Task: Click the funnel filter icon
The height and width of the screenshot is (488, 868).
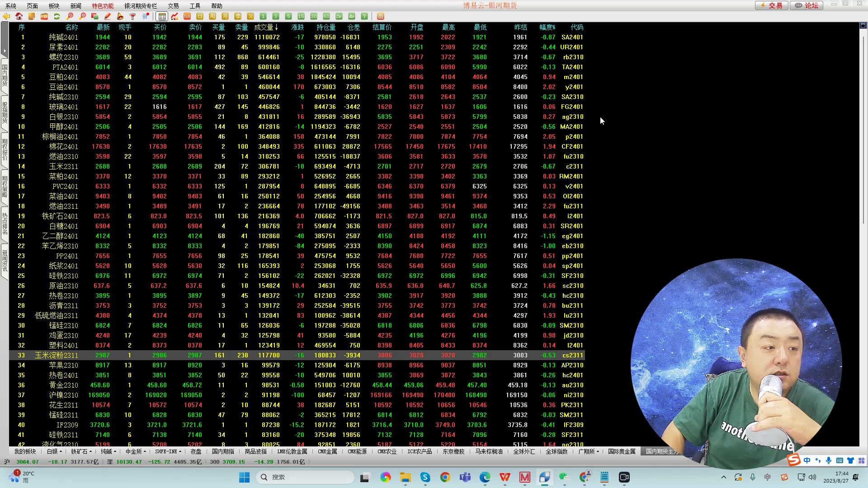Action: [x=133, y=16]
